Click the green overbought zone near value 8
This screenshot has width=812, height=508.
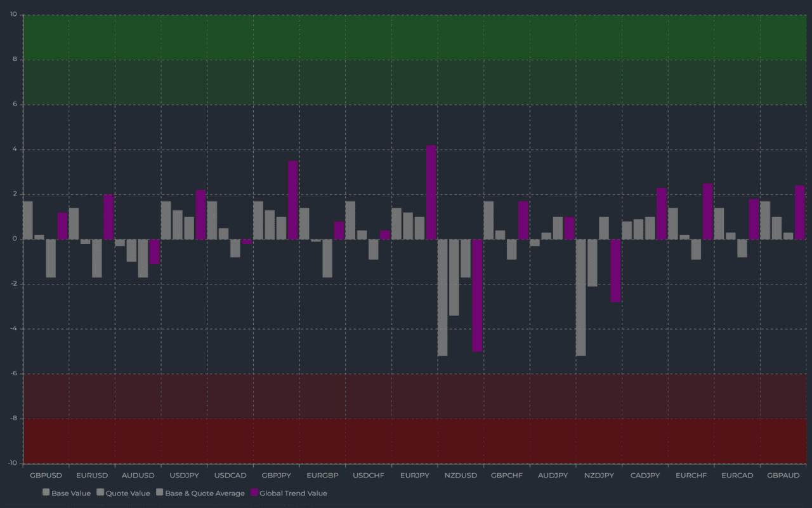click(406, 60)
